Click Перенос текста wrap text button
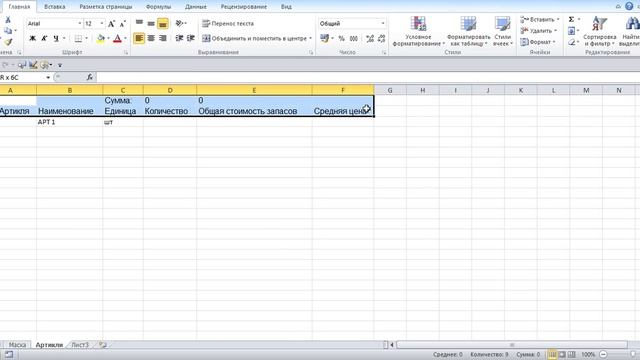640x360 pixels. pos(228,23)
